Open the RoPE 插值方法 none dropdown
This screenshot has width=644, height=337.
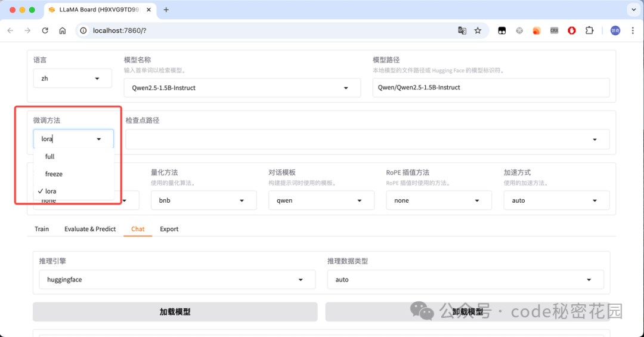tap(439, 200)
